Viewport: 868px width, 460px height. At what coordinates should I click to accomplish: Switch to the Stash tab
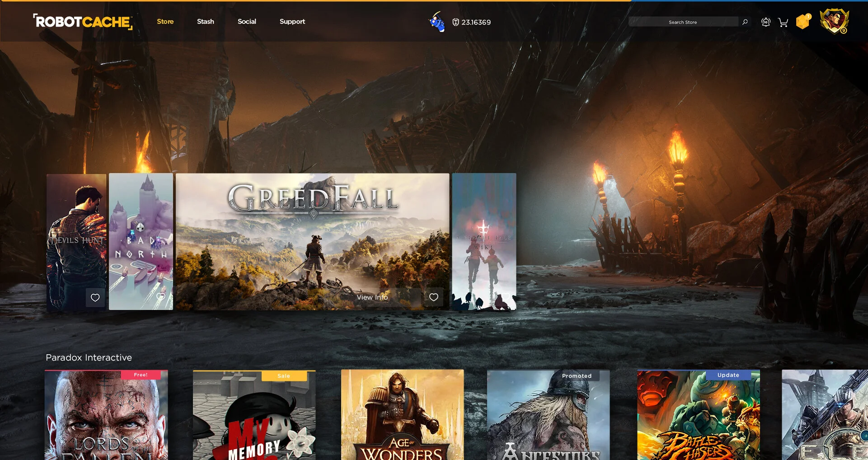206,21
